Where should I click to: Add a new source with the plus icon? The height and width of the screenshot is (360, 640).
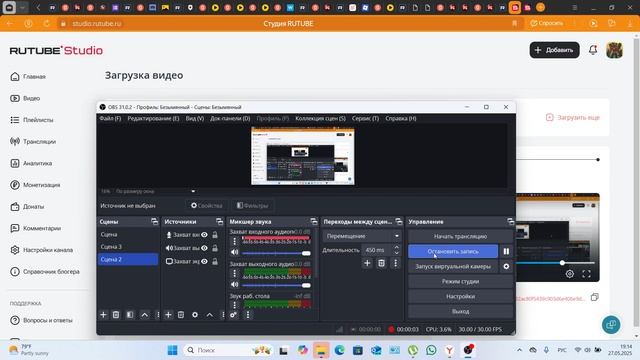click(168, 315)
